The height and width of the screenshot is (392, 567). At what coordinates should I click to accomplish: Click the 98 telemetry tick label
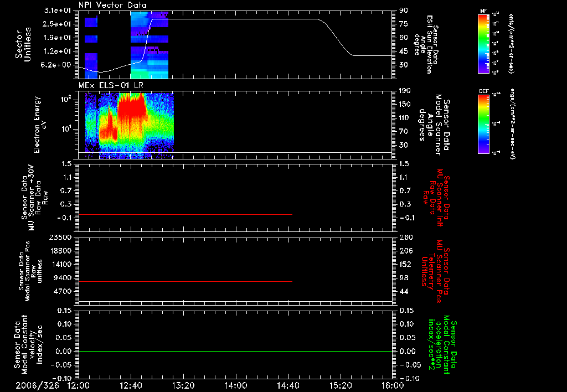(404, 278)
